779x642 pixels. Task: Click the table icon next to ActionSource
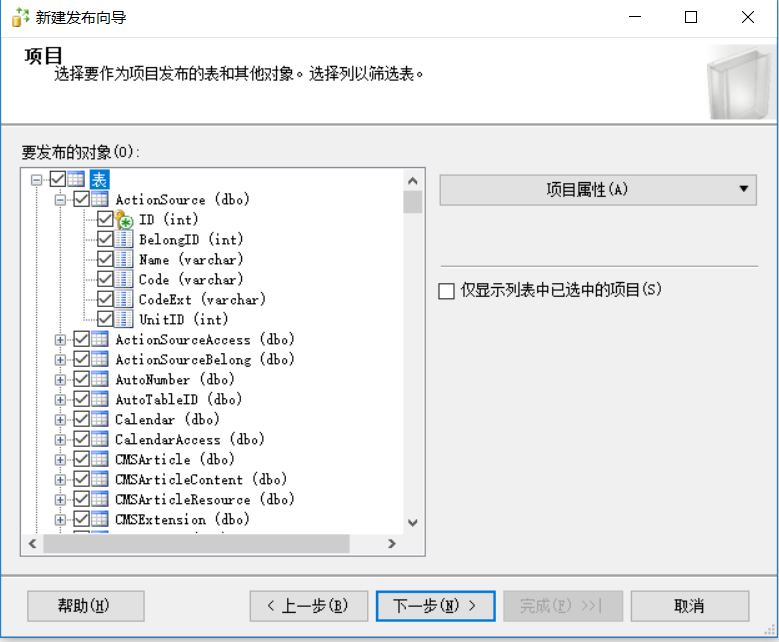pos(100,200)
